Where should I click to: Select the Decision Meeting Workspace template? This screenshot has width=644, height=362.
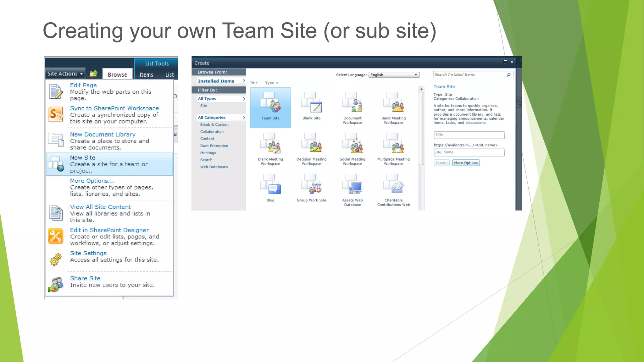(x=311, y=149)
